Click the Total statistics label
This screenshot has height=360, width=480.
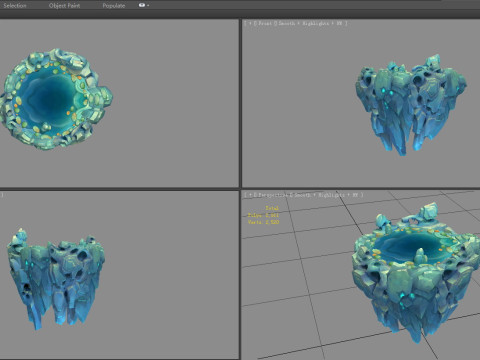point(272,208)
